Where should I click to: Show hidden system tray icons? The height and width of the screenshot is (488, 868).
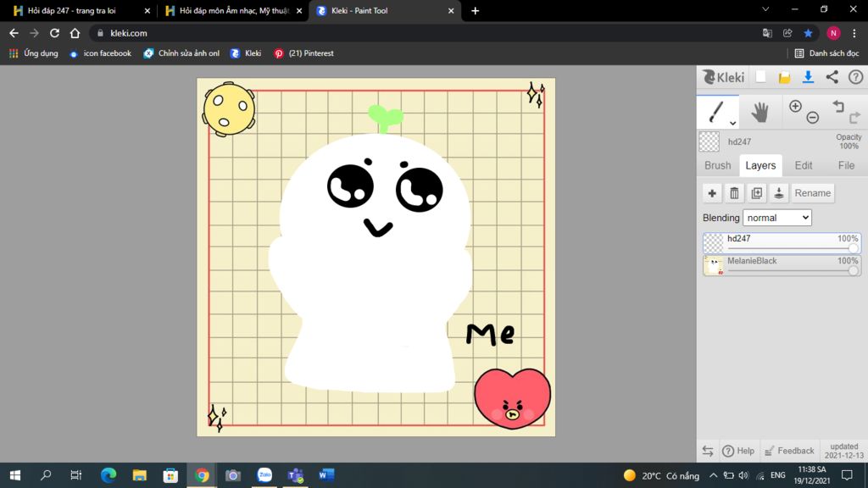[x=713, y=475]
